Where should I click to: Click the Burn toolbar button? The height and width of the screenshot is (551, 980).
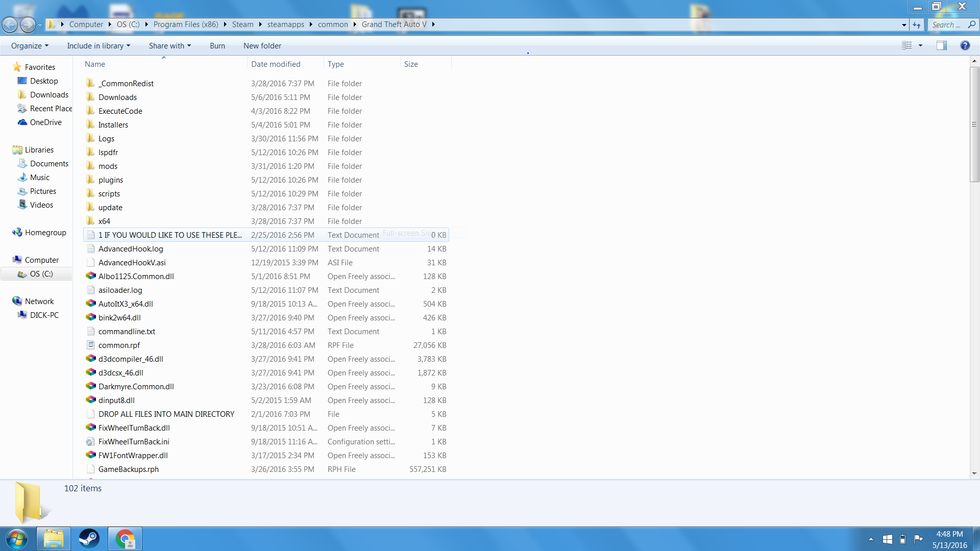click(217, 46)
